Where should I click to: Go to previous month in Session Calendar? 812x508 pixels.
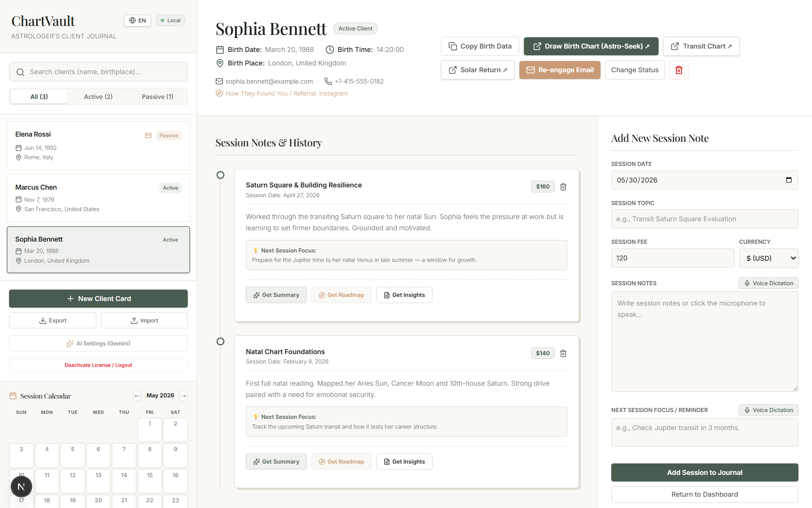click(x=137, y=395)
